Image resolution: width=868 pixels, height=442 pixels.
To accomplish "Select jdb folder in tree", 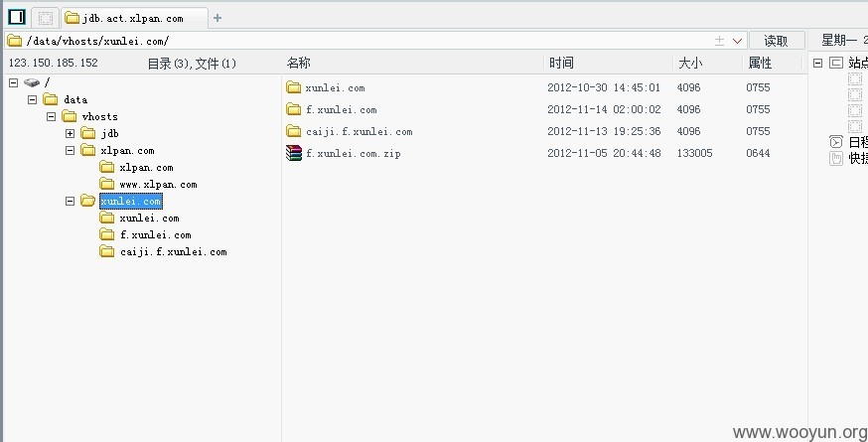I will 109,133.
